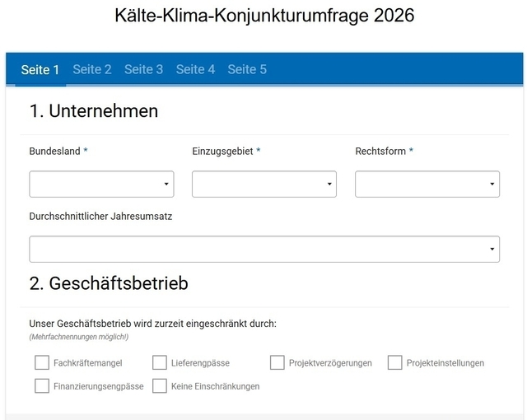The width and height of the screenshot is (527, 420).
Task: Toggle the Keine Einschränkungen checkbox
Action: 160,385
